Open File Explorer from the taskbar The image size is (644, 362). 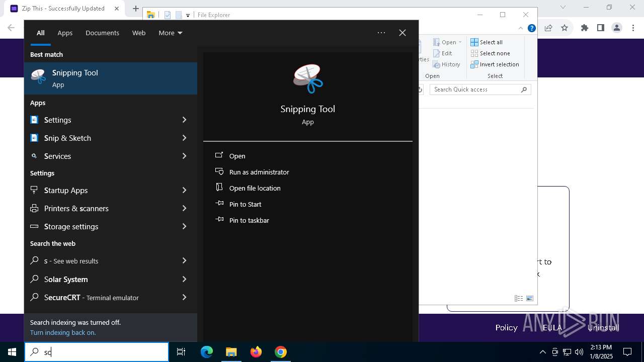tap(231, 352)
